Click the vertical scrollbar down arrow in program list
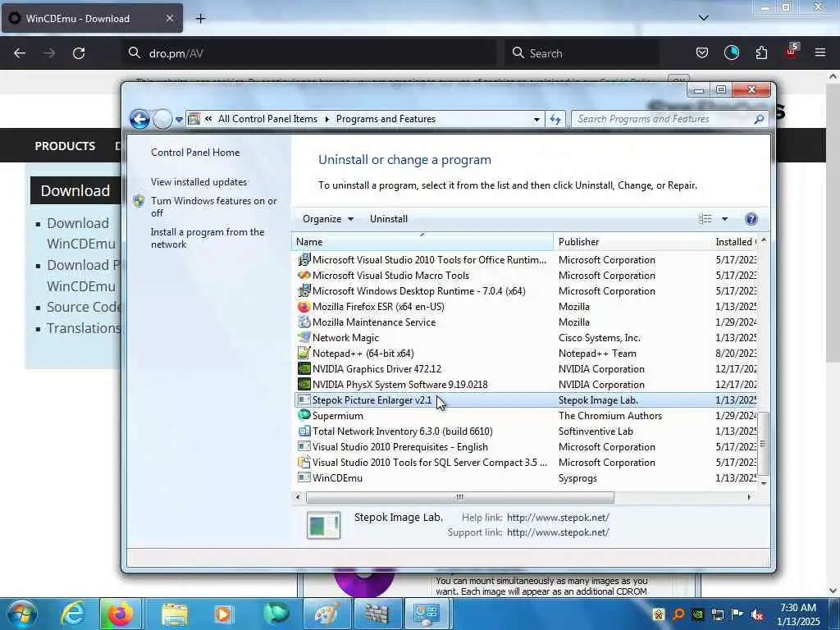This screenshot has height=630, width=840. [x=764, y=484]
